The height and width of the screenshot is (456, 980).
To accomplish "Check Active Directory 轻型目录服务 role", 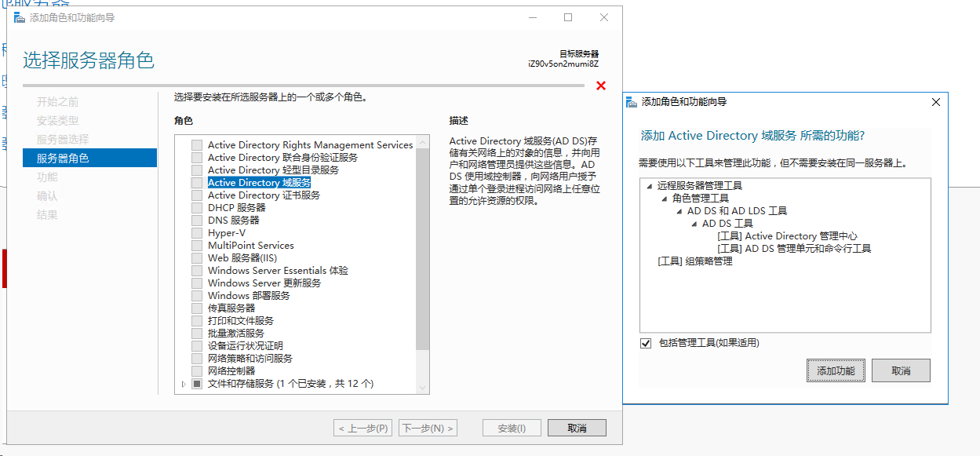I will click(197, 170).
